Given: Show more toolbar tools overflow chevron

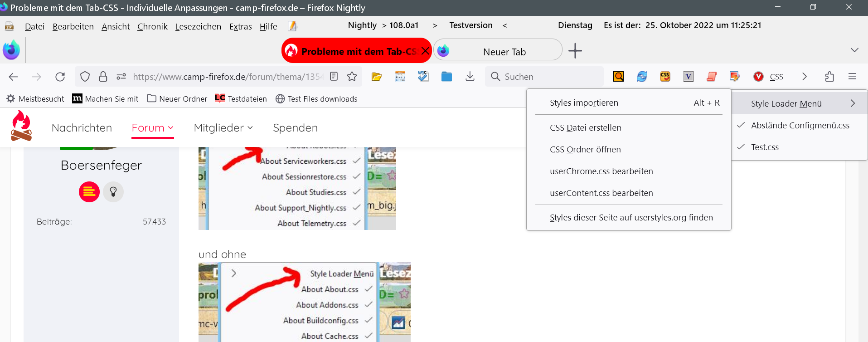Looking at the screenshot, I should point(805,77).
